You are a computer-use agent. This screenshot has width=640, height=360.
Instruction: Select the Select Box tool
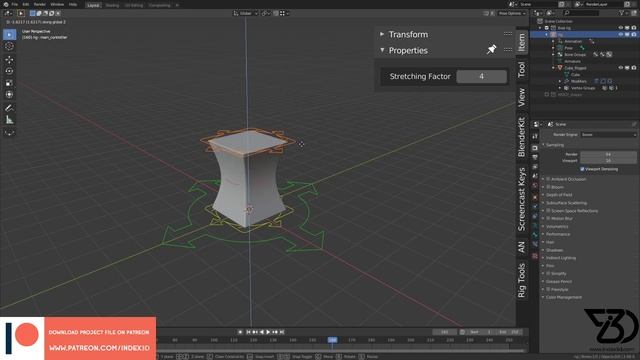pyautogui.click(x=9, y=35)
